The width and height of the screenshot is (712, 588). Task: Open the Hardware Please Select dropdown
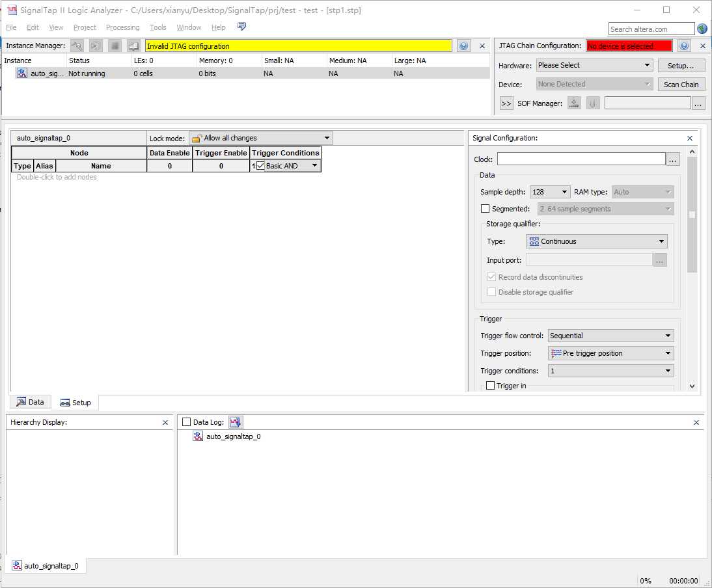594,65
